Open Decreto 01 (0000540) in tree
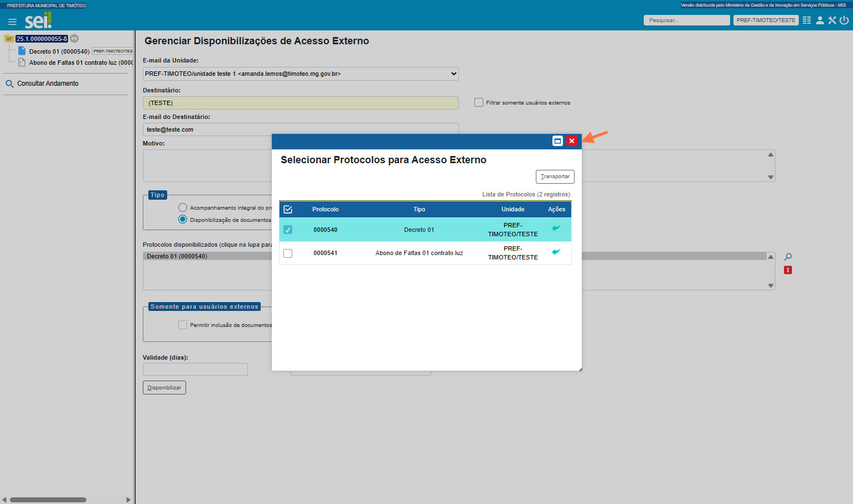The width and height of the screenshot is (853, 504). point(59,51)
